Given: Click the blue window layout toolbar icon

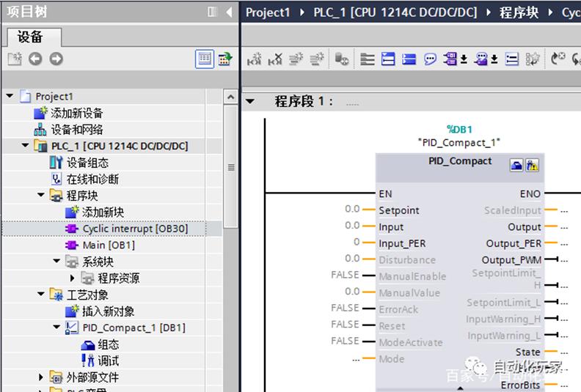Looking at the screenshot, I should pyautogui.click(x=388, y=59).
